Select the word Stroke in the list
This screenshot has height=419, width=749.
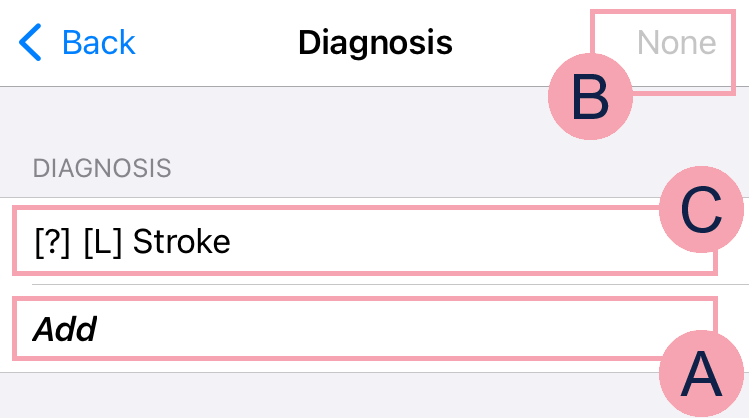181,242
